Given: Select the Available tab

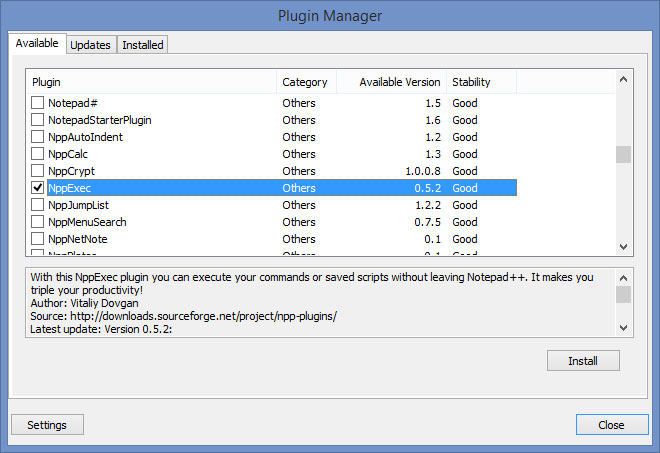Looking at the screenshot, I should pyautogui.click(x=37, y=43).
